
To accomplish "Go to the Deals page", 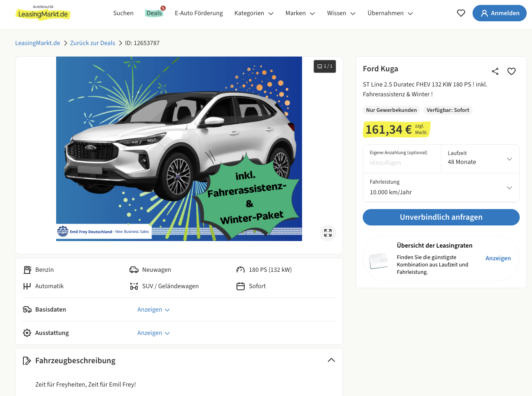I will tap(154, 13).
